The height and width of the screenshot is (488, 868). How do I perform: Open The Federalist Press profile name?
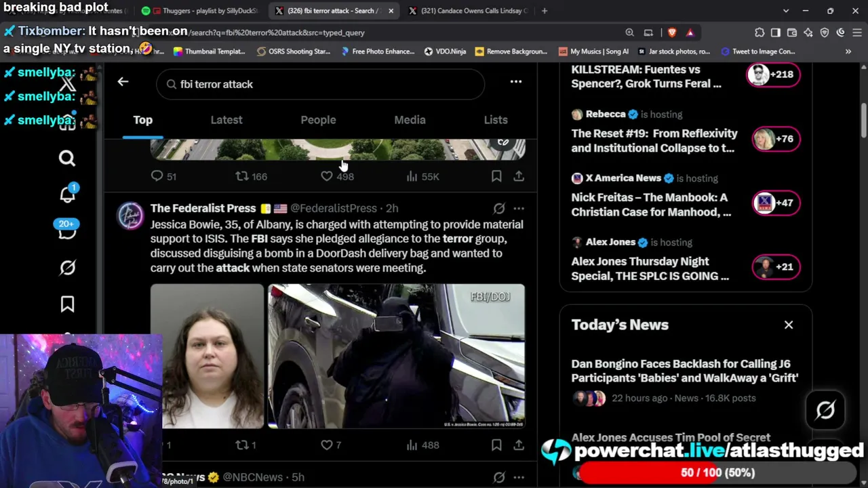pyautogui.click(x=203, y=208)
